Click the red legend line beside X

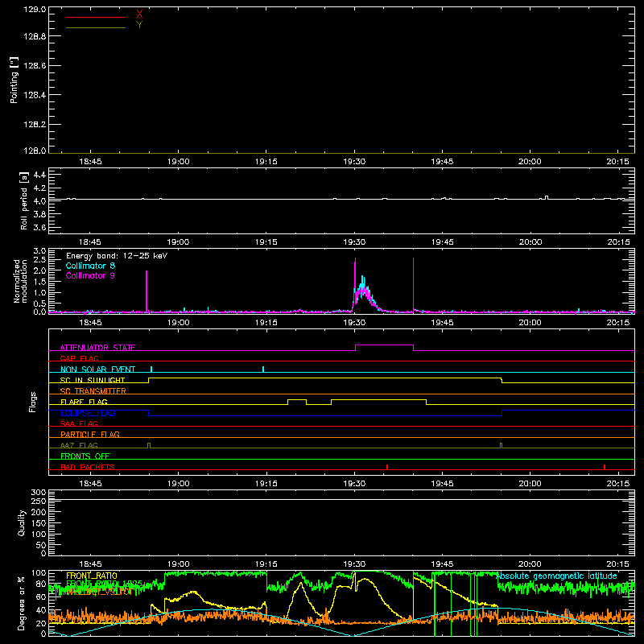point(96,17)
